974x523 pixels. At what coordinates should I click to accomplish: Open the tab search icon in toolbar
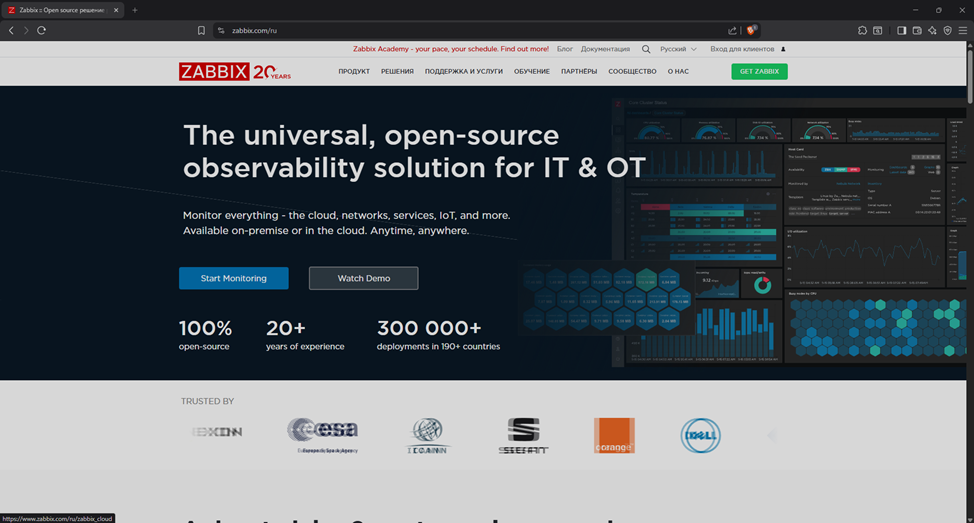click(877, 30)
